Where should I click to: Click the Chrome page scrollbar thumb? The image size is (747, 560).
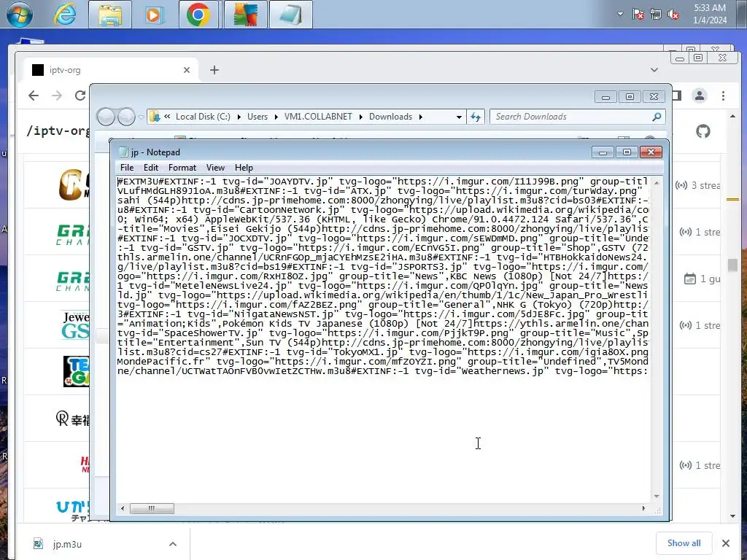click(x=732, y=265)
